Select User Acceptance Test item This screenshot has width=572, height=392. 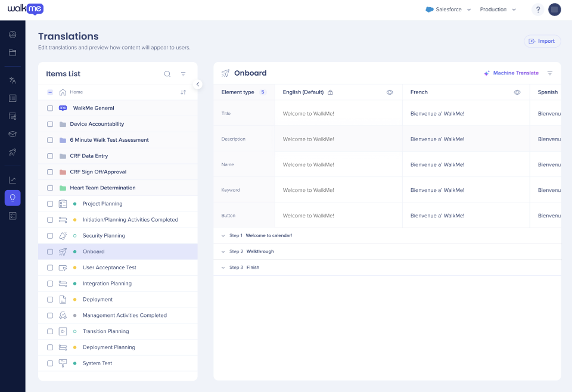[x=110, y=267]
